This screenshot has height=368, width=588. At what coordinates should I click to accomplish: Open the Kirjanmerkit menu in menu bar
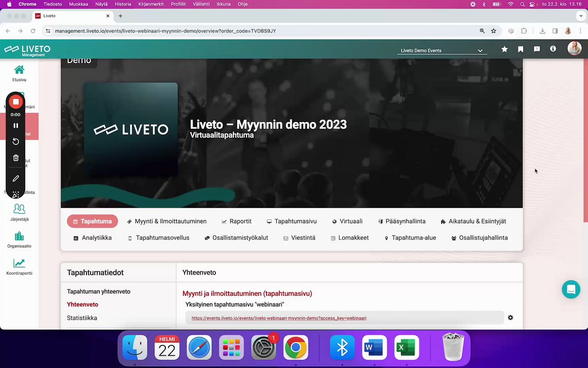point(151,4)
